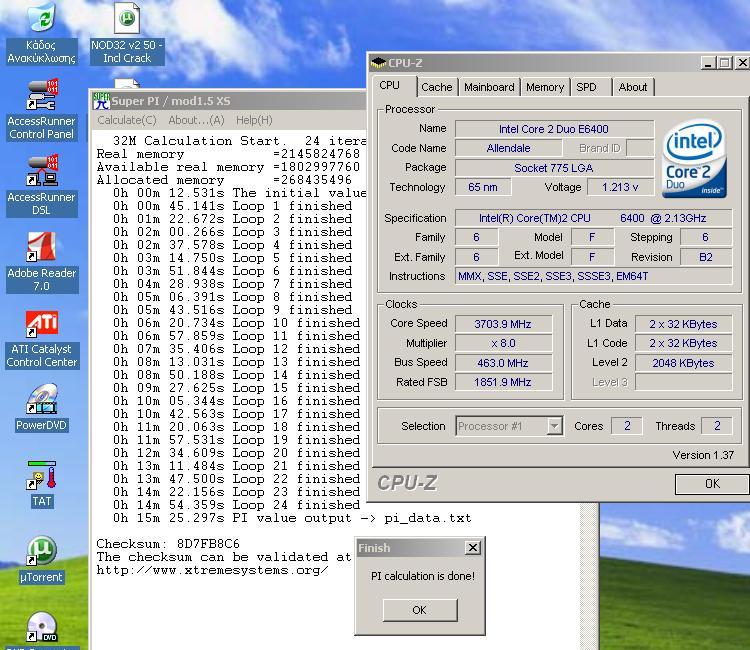Switch to the About tab in CPU-Z
This screenshot has width=750, height=650.
tap(633, 87)
